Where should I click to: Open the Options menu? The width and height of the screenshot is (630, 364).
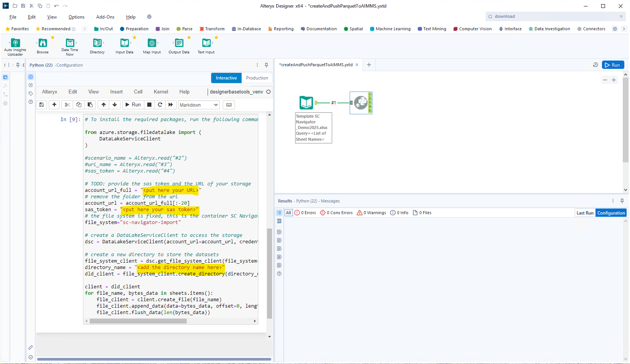[x=77, y=17]
